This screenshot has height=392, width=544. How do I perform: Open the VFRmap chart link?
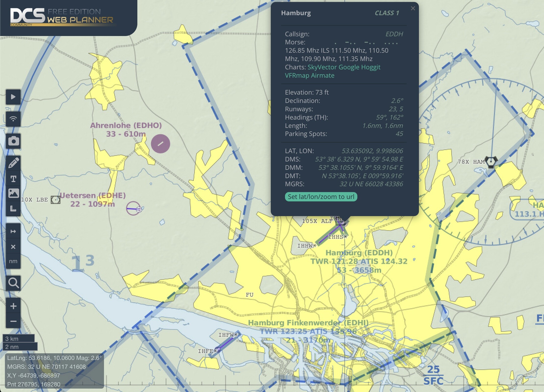click(x=297, y=75)
